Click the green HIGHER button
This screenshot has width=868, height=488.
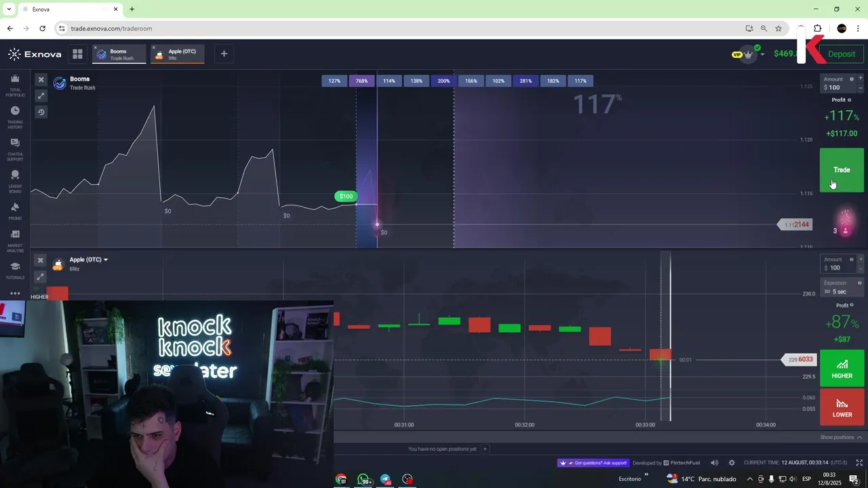842,368
